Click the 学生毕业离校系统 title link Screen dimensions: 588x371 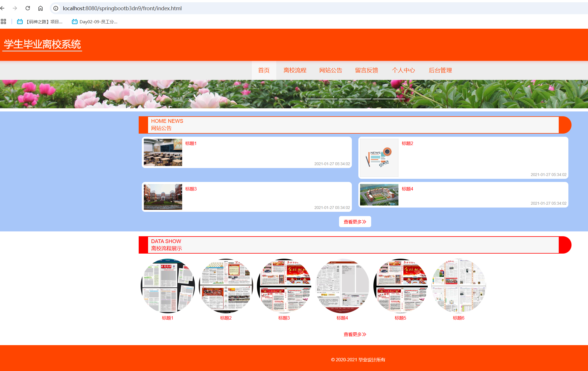click(42, 44)
